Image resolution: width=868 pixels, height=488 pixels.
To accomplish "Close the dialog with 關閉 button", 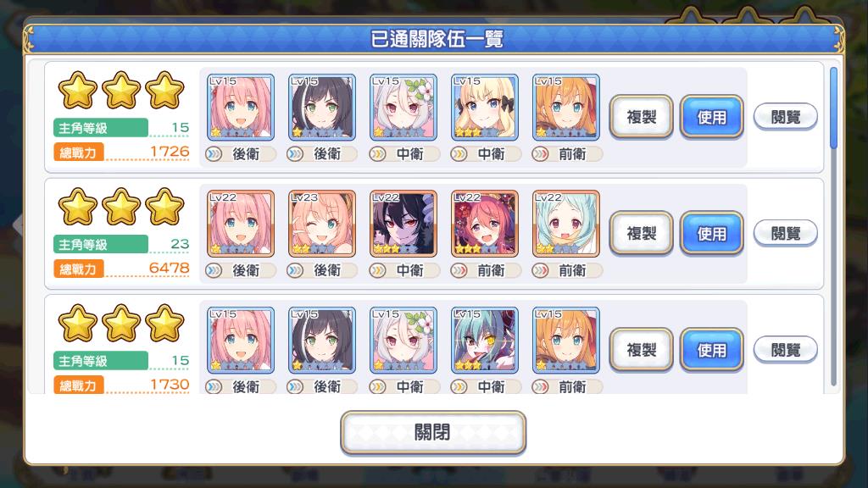I will click(x=433, y=432).
